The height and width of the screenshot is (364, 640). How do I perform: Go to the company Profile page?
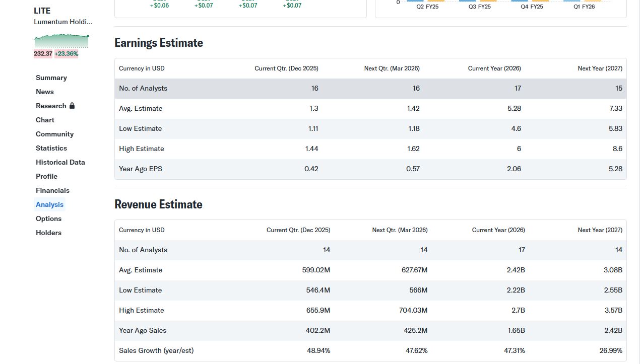click(46, 176)
